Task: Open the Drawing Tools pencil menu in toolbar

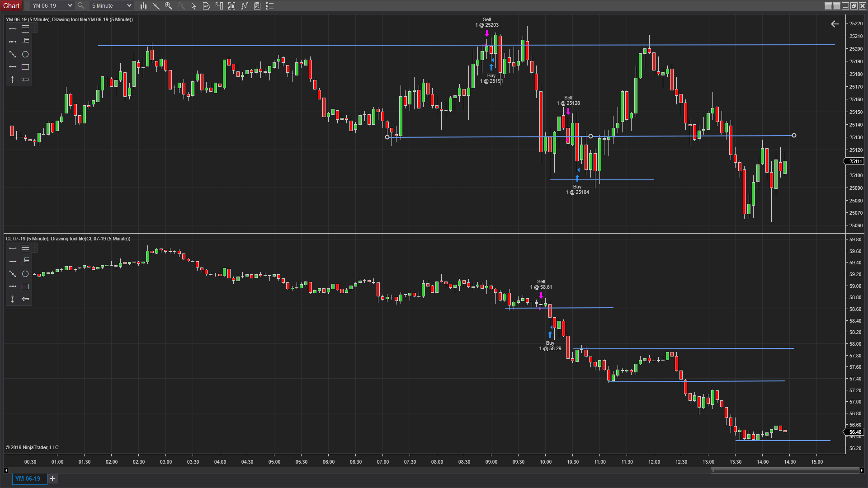Action: click(x=156, y=6)
